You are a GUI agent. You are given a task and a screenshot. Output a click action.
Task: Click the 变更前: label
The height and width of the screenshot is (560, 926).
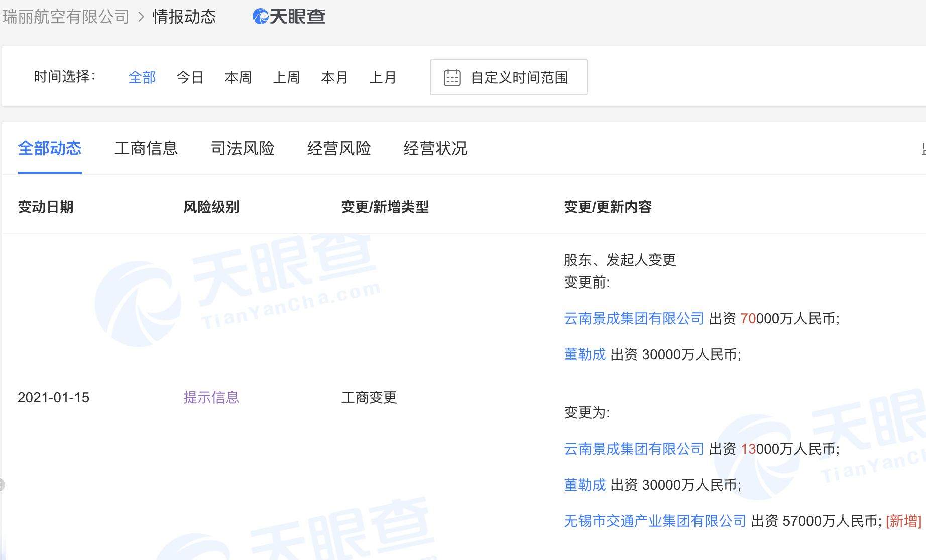click(587, 283)
